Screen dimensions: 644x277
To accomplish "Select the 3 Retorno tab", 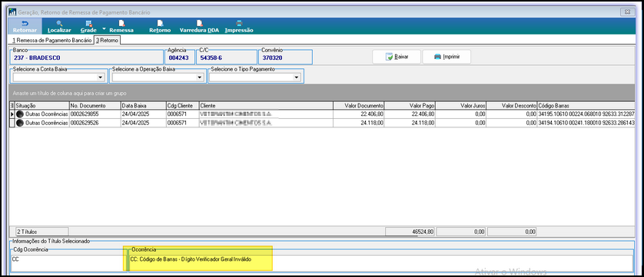I will point(107,40).
